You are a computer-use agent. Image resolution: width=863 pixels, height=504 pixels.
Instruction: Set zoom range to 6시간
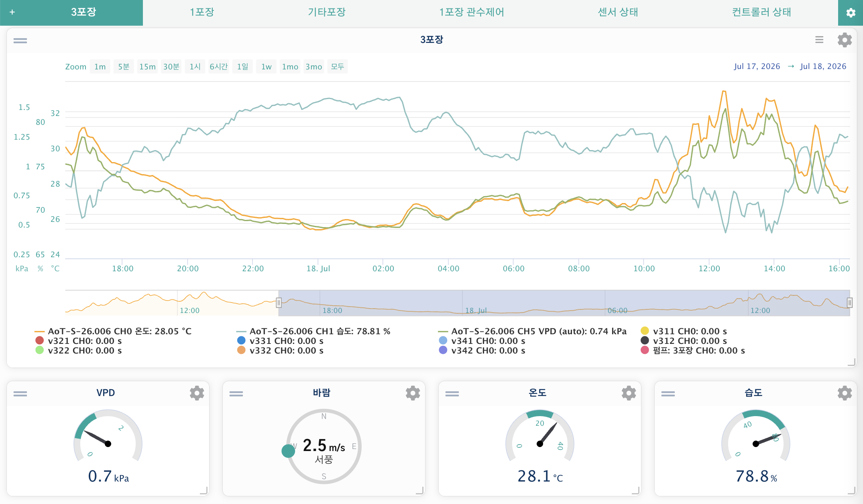(x=219, y=67)
